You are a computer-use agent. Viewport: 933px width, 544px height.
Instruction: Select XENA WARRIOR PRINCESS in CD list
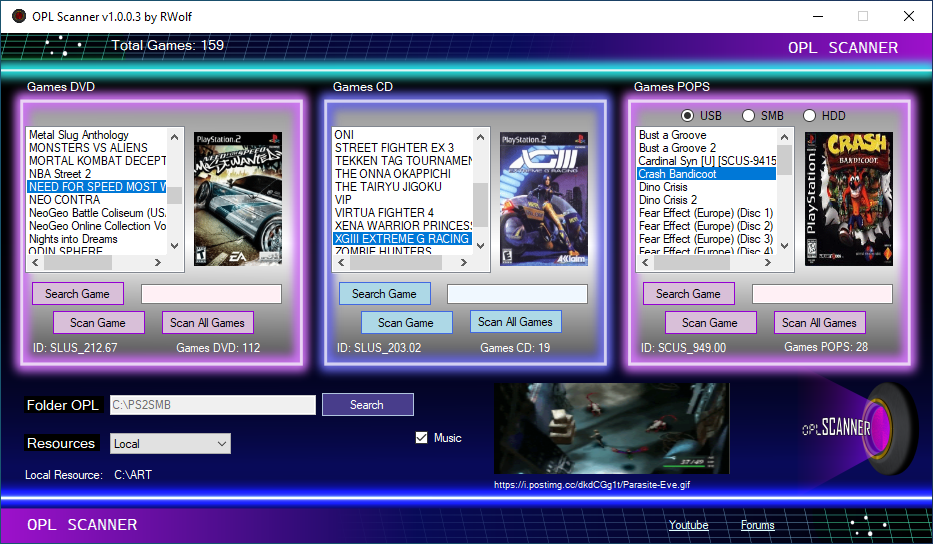coord(403,226)
